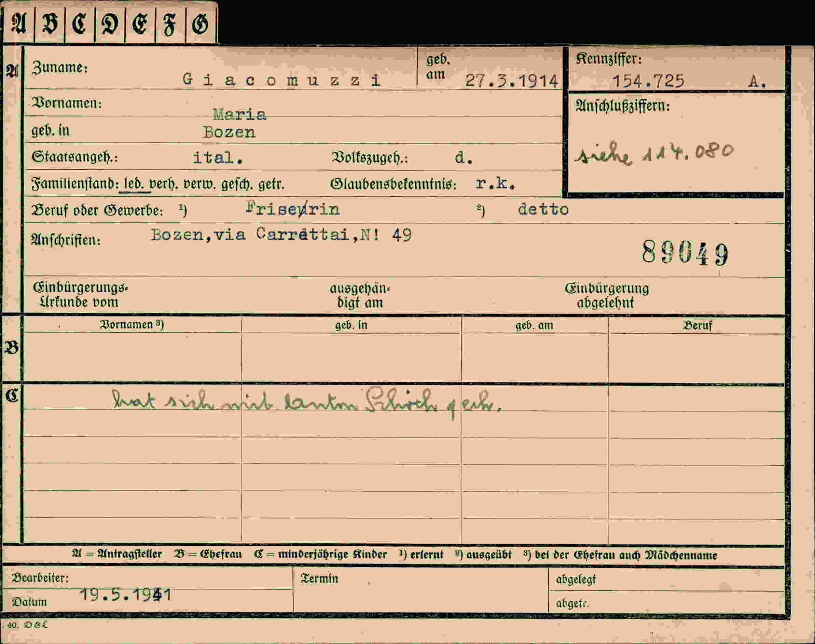Click the underlined marital status 'led.'
The image size is (815, 644).
pyautogui.click(x=135, y=184)
